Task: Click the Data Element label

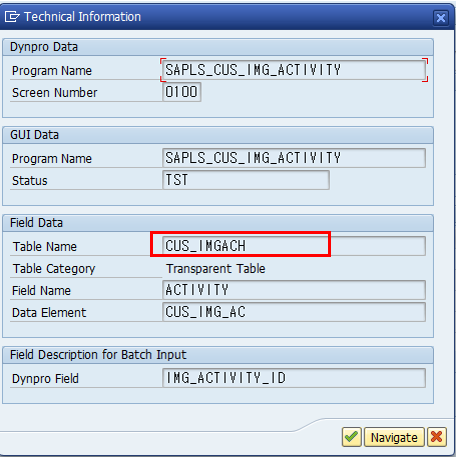Action: 49,313
